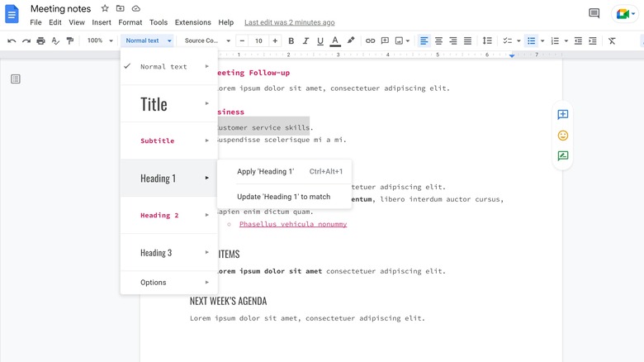Click the Print icon
Screen dimensions: 644x362
click(40, 40)
